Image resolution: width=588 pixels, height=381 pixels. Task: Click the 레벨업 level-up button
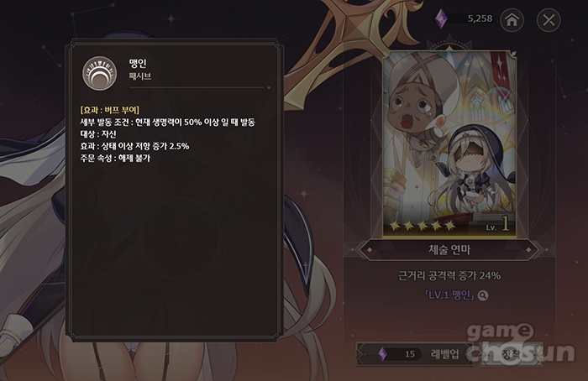coord(416,353)
